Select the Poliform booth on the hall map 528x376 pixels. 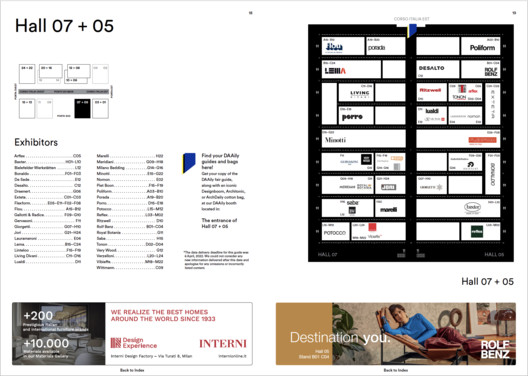(481, 46)
